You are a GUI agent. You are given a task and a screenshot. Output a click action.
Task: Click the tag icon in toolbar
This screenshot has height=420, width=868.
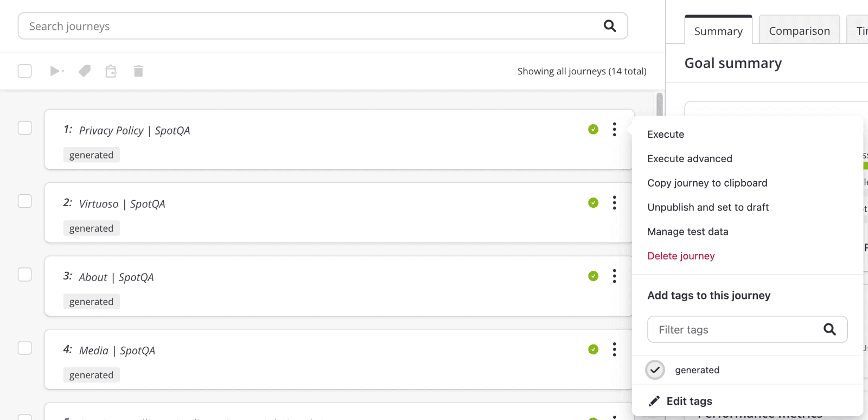tap(85, 71)
